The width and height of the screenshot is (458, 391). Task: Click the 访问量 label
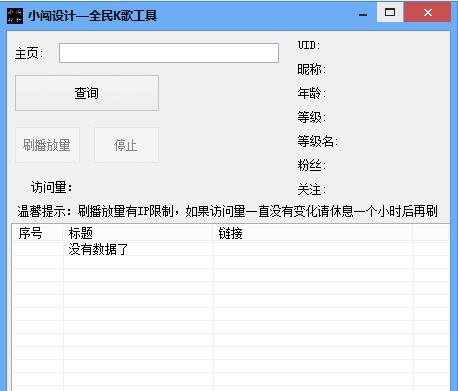51,187
